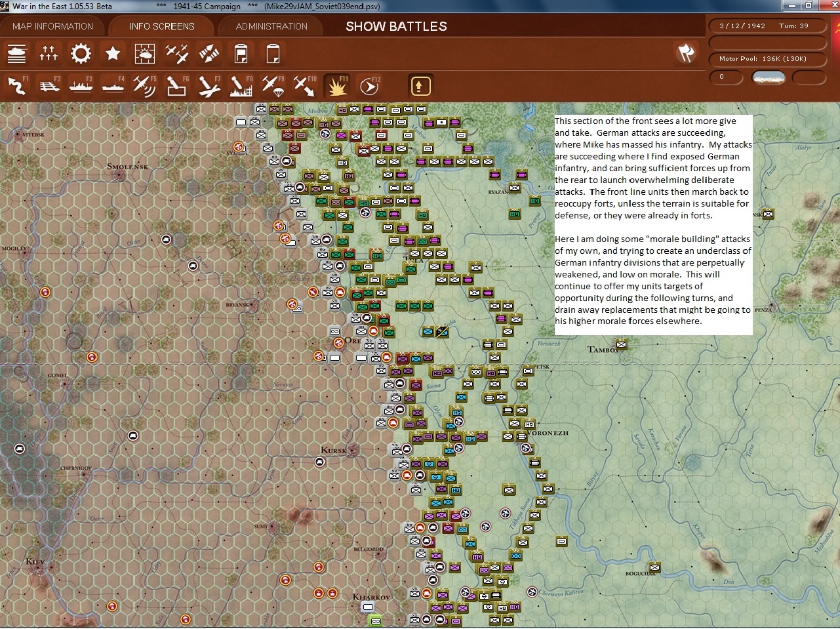Open the Order of Battle screen icon
The width and height of the screenshot is (840, 629).
tap(16, 53)
